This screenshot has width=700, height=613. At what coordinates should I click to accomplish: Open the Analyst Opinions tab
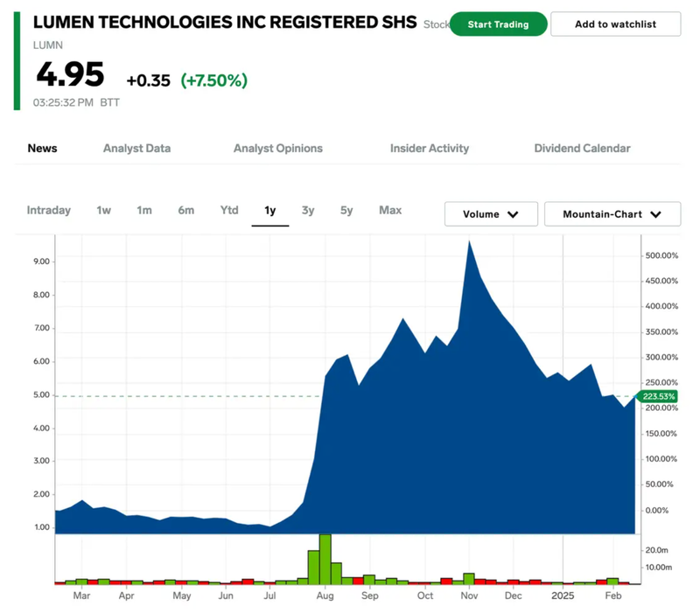277,149
